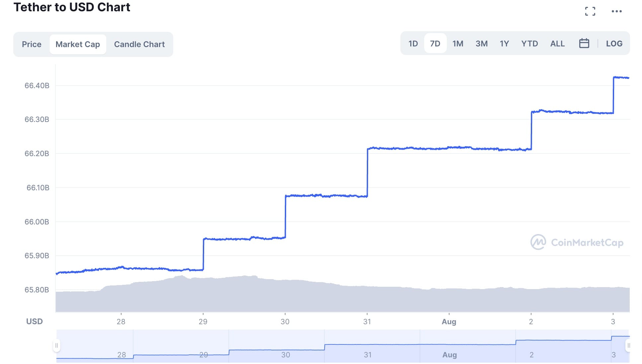Open the calendar date range picker

tap(585, 43)
